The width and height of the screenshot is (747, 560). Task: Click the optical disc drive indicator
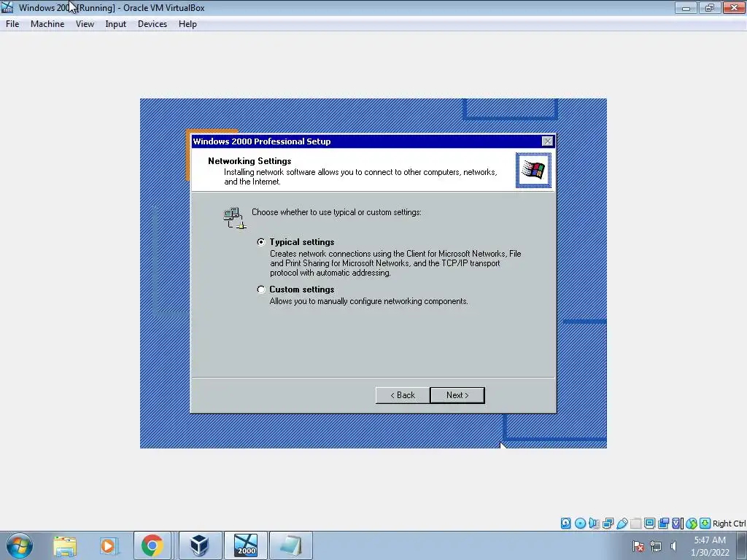pyautogui.click(x=580, y=524)
